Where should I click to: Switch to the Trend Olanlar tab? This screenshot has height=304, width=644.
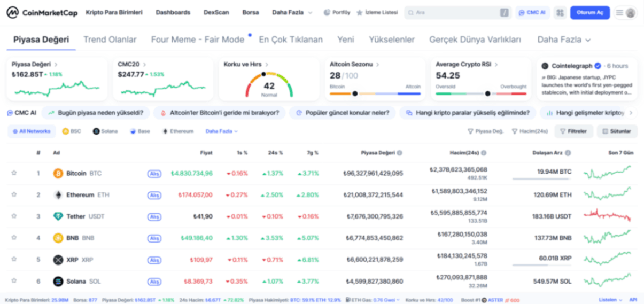pos(110,40)
